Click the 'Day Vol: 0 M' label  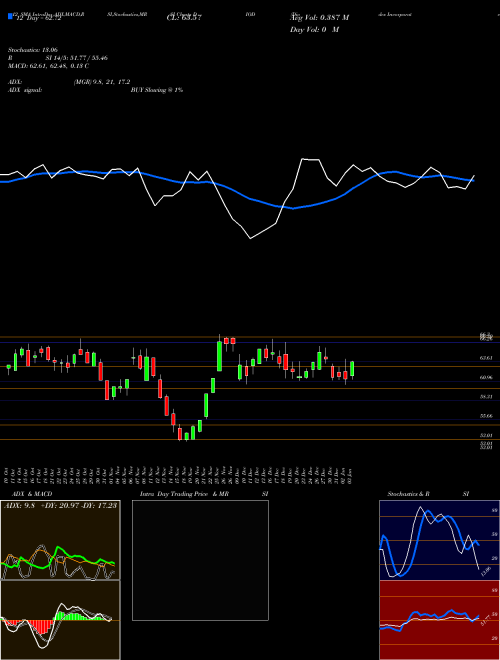314,30
